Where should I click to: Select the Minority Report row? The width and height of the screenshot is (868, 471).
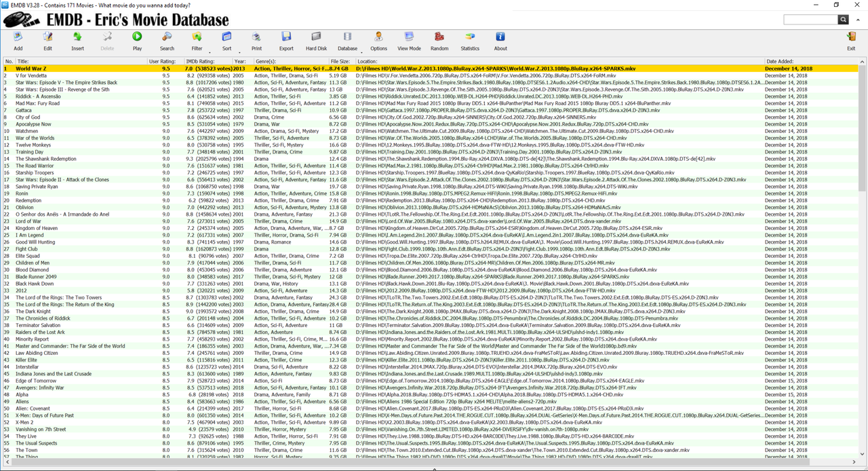click(430, 339)
